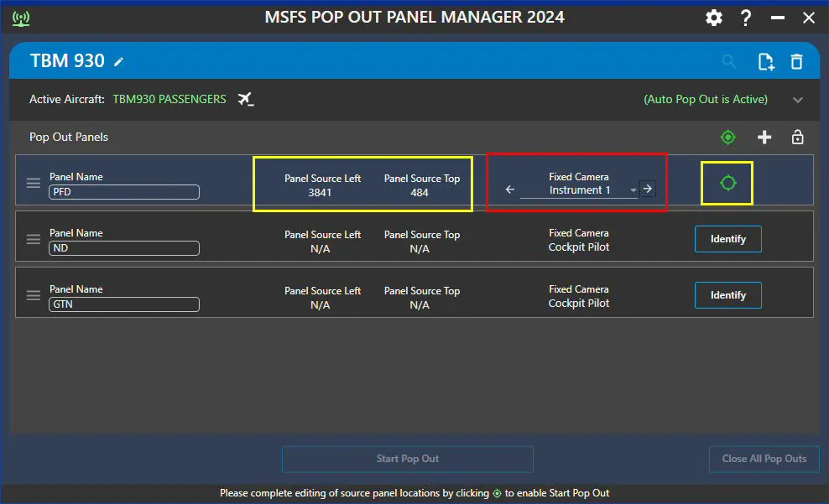Toggle the aircraft binding airplane icon
The height and width of the screenshot is (504, 829).
(x=245, y=99)
